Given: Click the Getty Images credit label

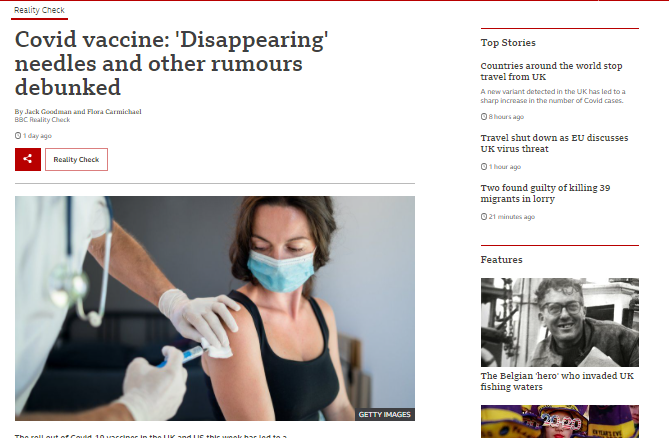Looking at the screenshot, I should [384, 415].
